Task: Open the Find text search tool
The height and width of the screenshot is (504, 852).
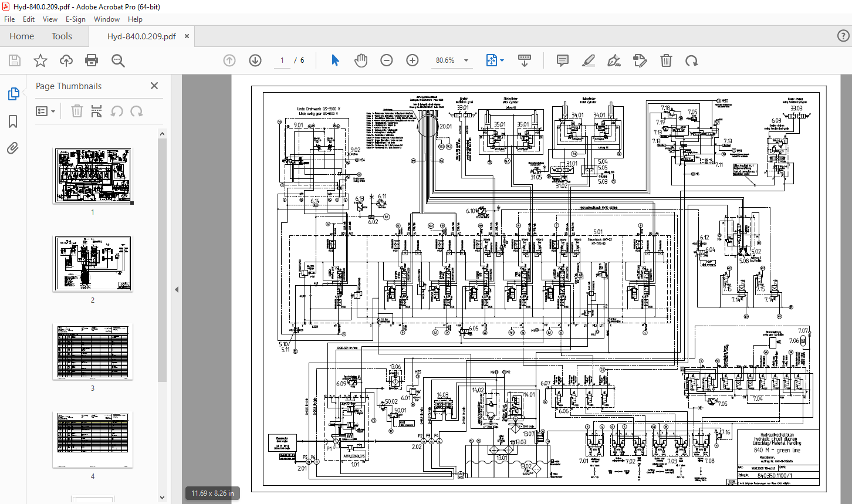Action: click(118, 60)
